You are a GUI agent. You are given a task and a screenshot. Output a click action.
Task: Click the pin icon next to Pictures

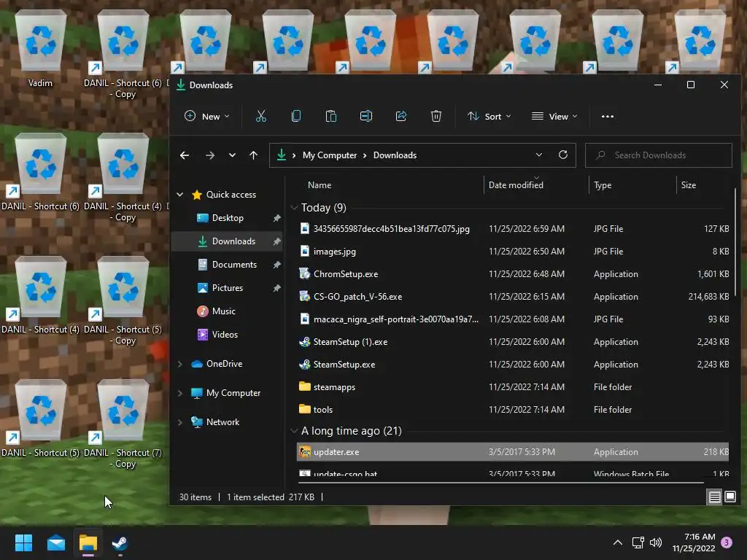(x=276, y=288)
